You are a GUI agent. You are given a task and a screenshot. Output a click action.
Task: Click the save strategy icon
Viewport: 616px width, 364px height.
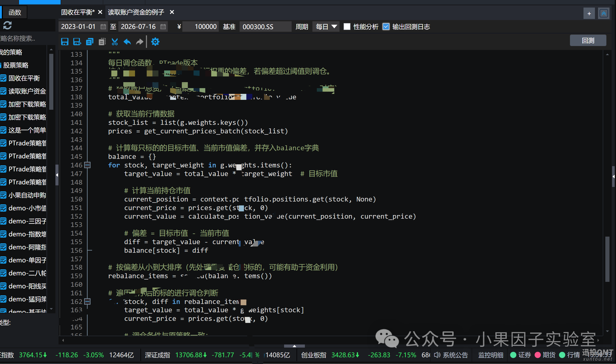click(65, 42)
